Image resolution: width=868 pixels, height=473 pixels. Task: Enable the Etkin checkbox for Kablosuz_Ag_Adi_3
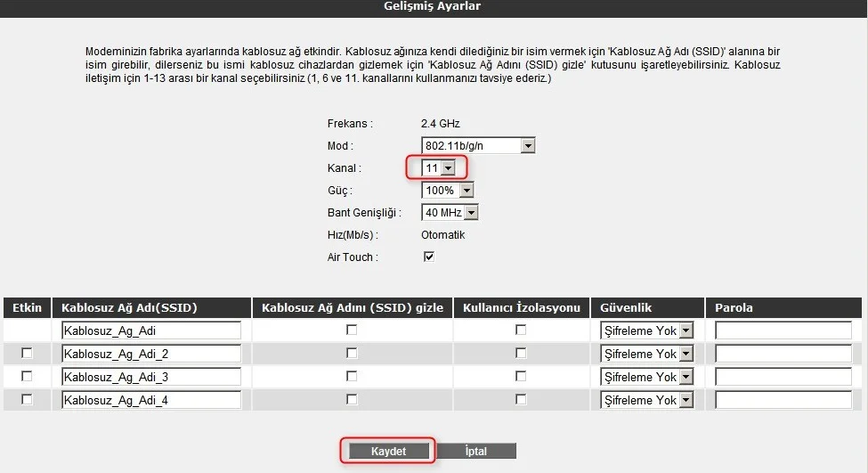(27, 377)
